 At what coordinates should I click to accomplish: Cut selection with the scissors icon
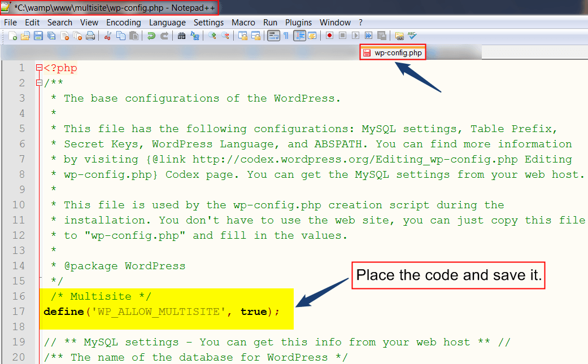pos(108,36)
